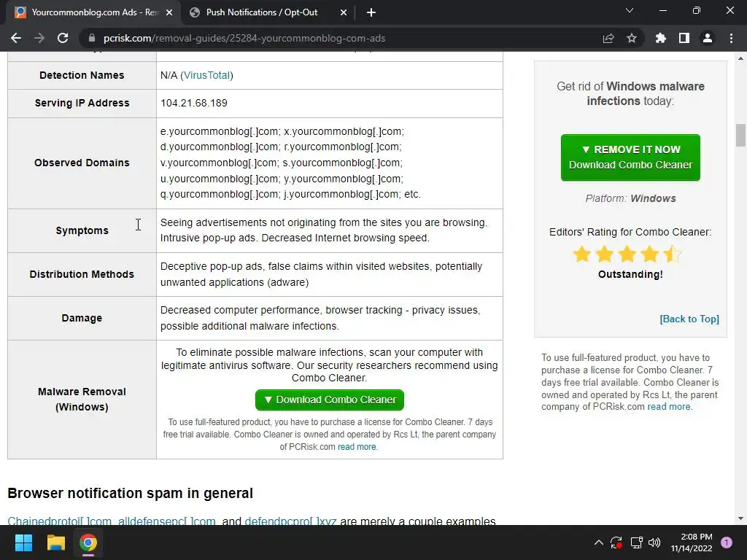The width and height of the screenshot is (747, 560).
Task: Click the sync tray icon with red dot
Action: [x=616, y=542]
